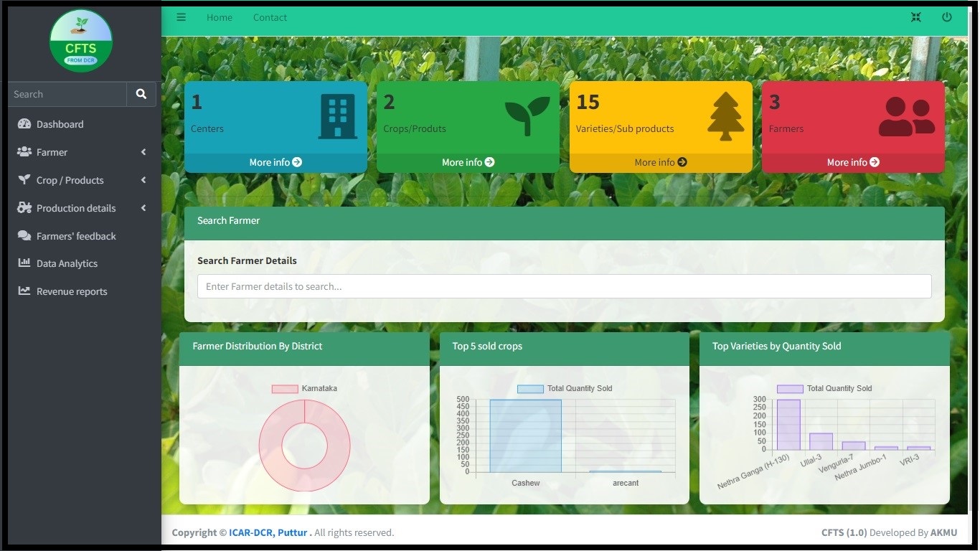Toggle the sidebar with the hamburger icon

(181, 17)
